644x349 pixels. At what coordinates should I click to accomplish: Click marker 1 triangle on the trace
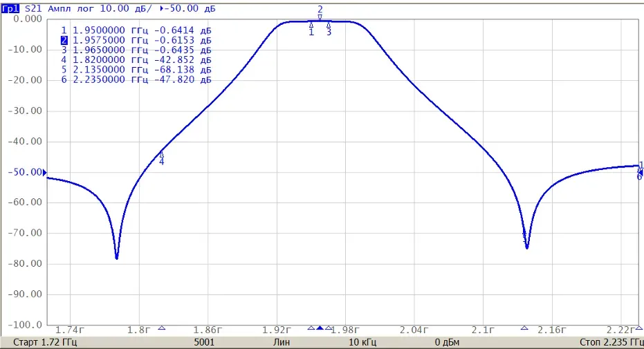pos(311,25)
